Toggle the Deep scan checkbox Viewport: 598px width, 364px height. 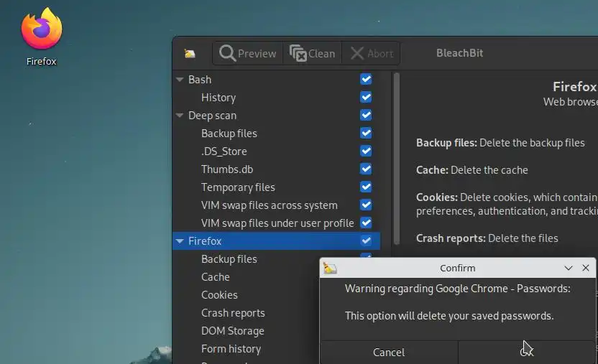point(366,115)
